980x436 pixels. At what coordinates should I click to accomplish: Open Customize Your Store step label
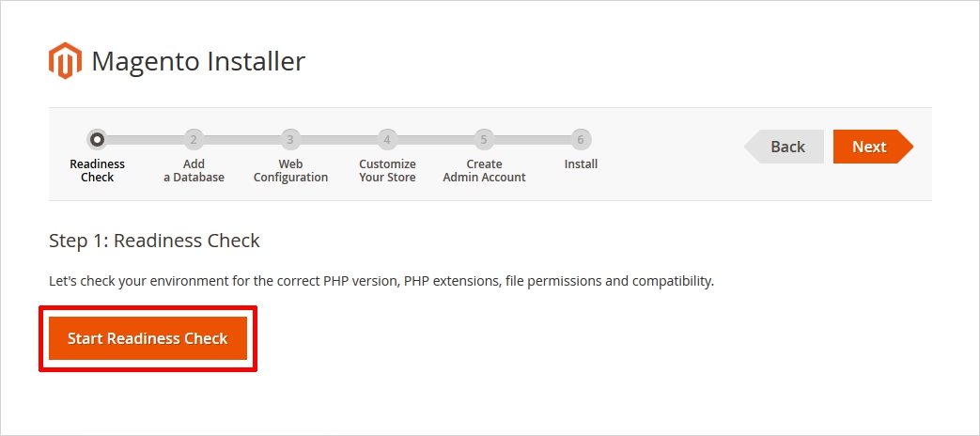pos(387,170)
